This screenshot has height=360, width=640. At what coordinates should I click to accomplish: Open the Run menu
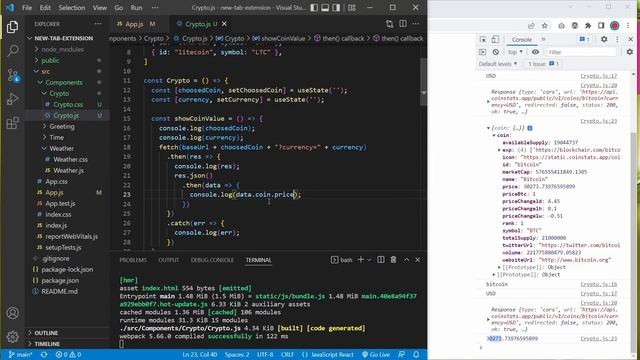tap(136, 8)
